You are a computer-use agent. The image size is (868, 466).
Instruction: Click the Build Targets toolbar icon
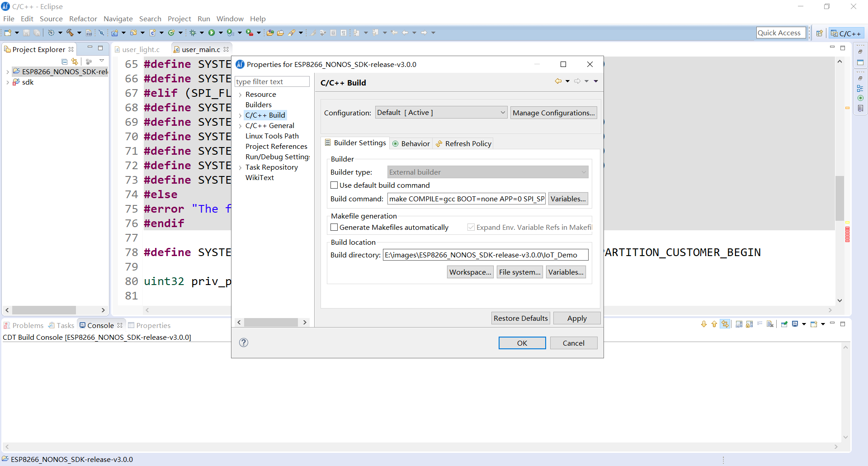tap(51, 33)
